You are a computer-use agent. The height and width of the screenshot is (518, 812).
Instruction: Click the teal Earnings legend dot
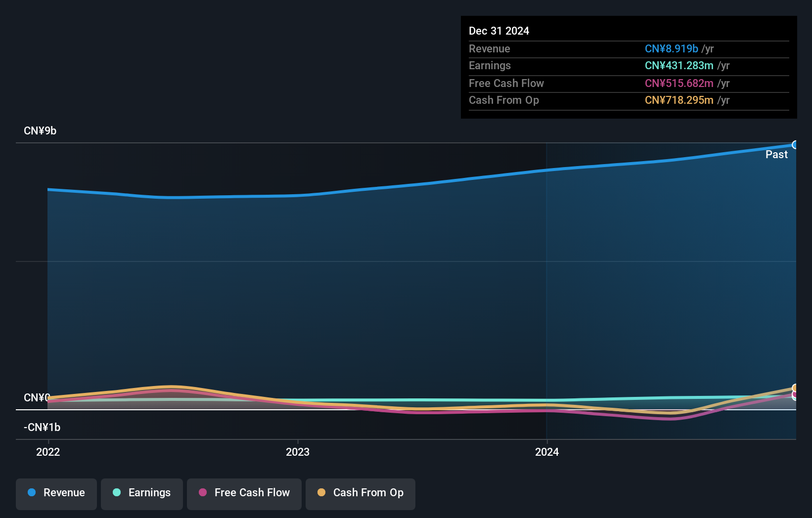(x=116, y=493)
